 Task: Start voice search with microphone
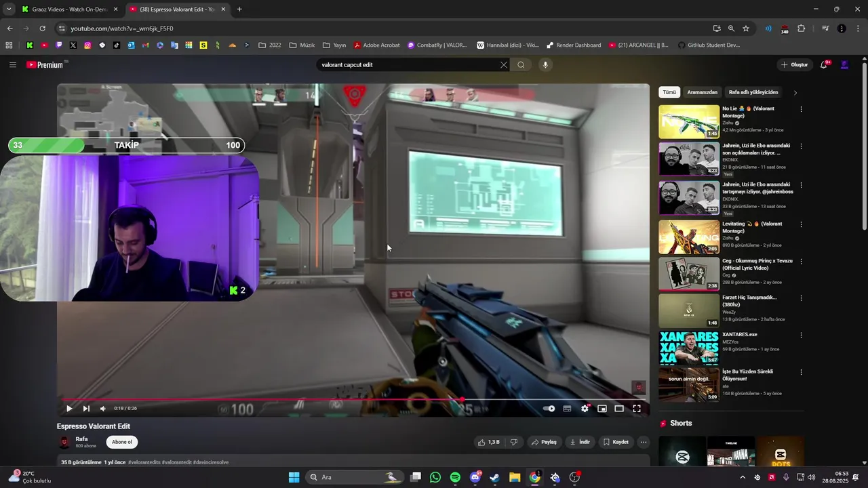point(545,65)
